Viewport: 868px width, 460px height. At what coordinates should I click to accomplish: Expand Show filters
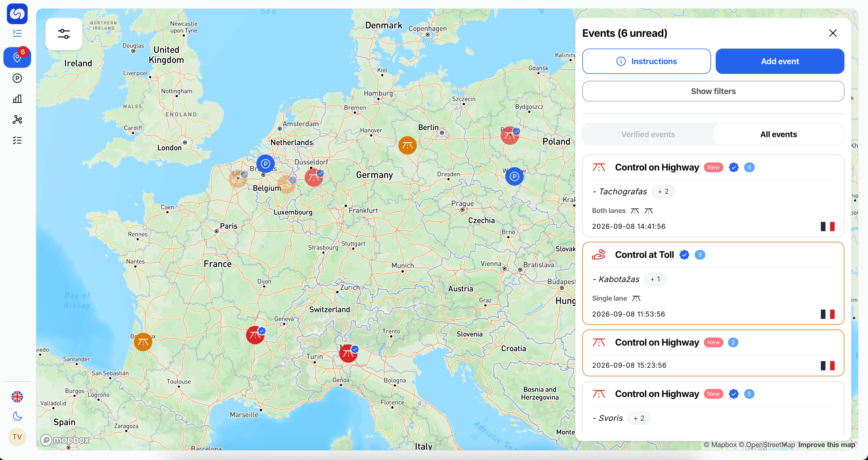point(713,91)
